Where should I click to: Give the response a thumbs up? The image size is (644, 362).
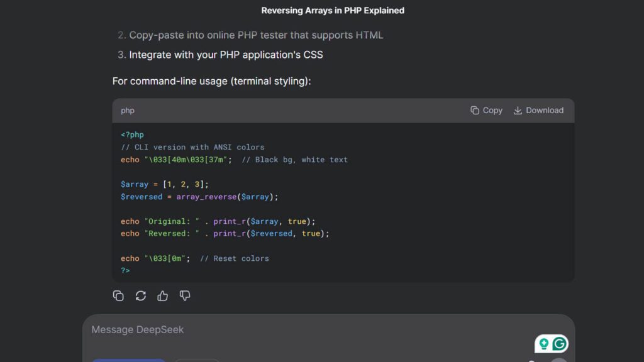coord(163,296)
